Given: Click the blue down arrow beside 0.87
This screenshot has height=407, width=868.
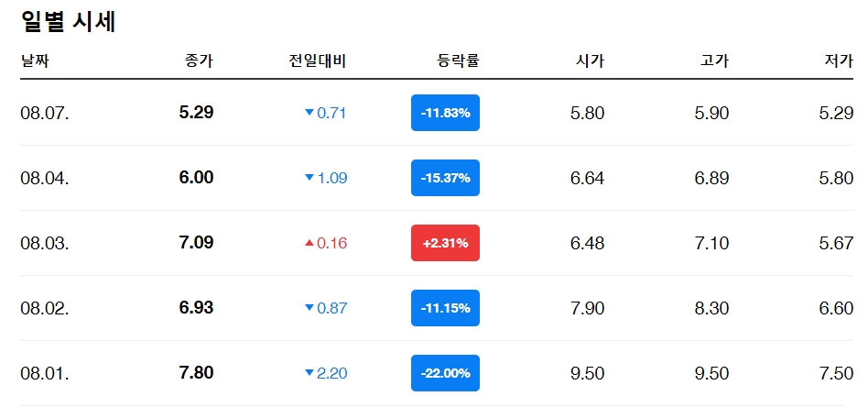Looking at the screenshot, I should 309,308.
